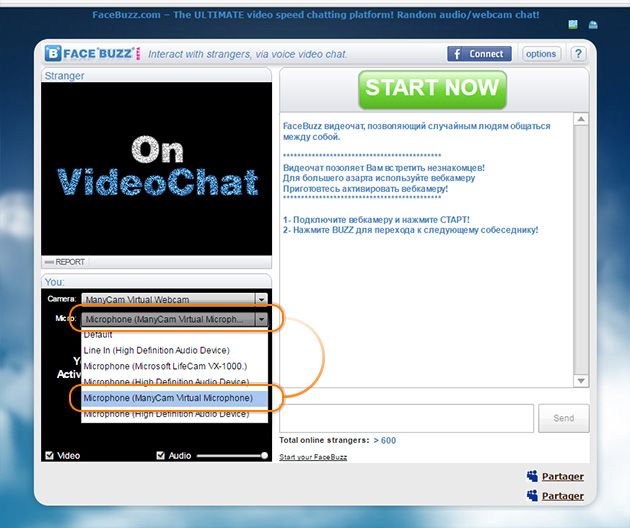Expand the Camera device dropdown

click(x=261, y=299)
